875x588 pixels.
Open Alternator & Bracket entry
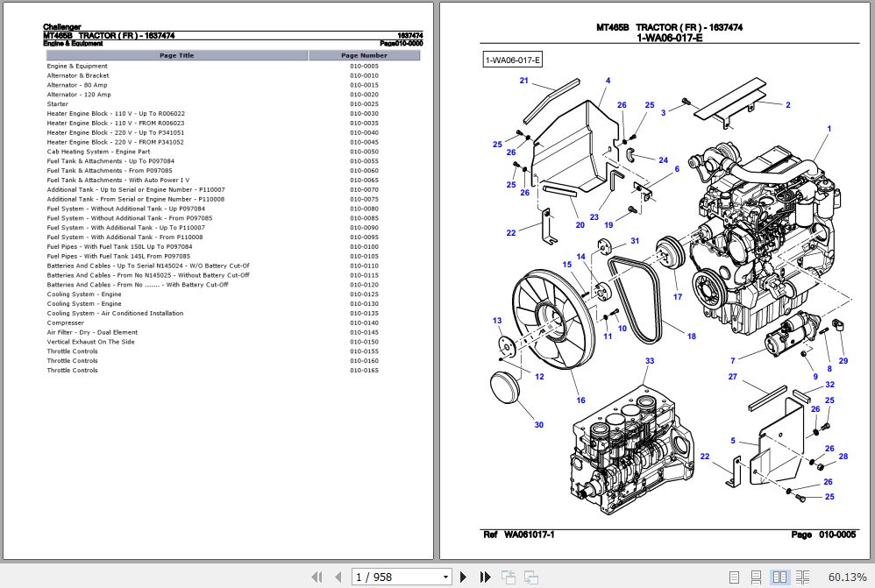coord(78,75)
